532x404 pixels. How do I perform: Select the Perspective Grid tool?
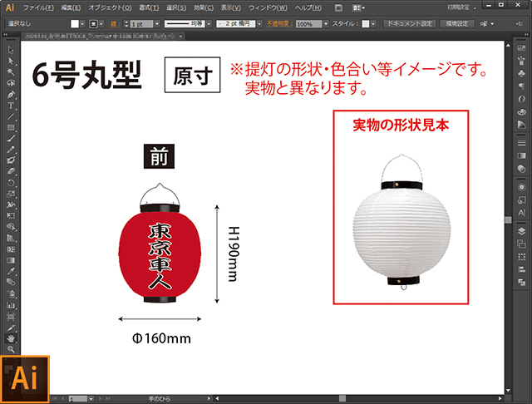click(x=11, y=238)
